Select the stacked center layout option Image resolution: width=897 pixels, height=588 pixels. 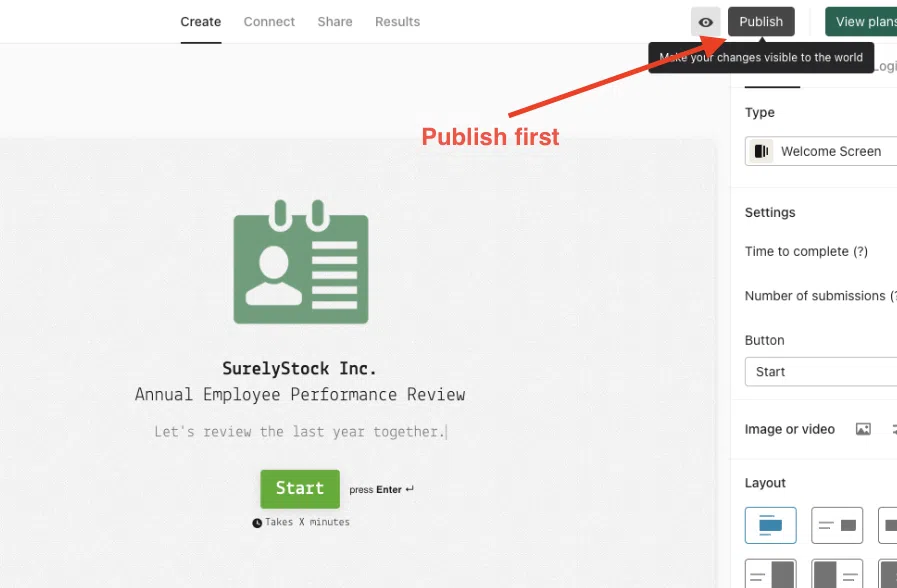[x=770, y=525]
